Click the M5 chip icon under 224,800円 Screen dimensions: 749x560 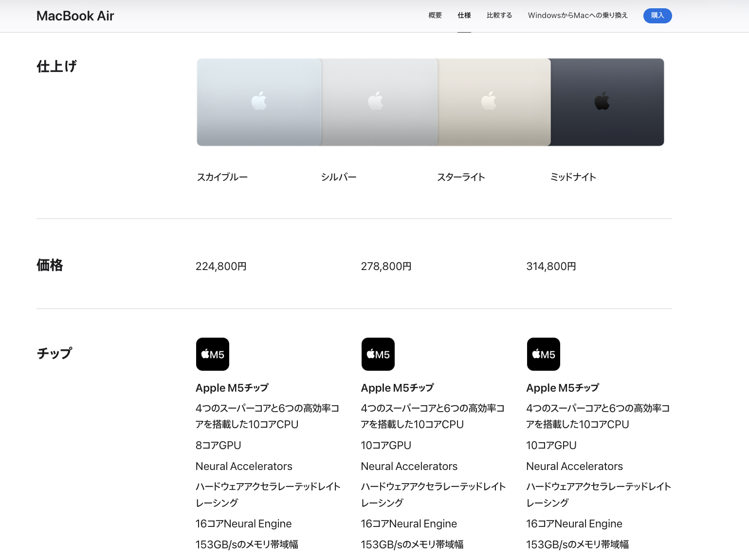click(x=213, y=354)
